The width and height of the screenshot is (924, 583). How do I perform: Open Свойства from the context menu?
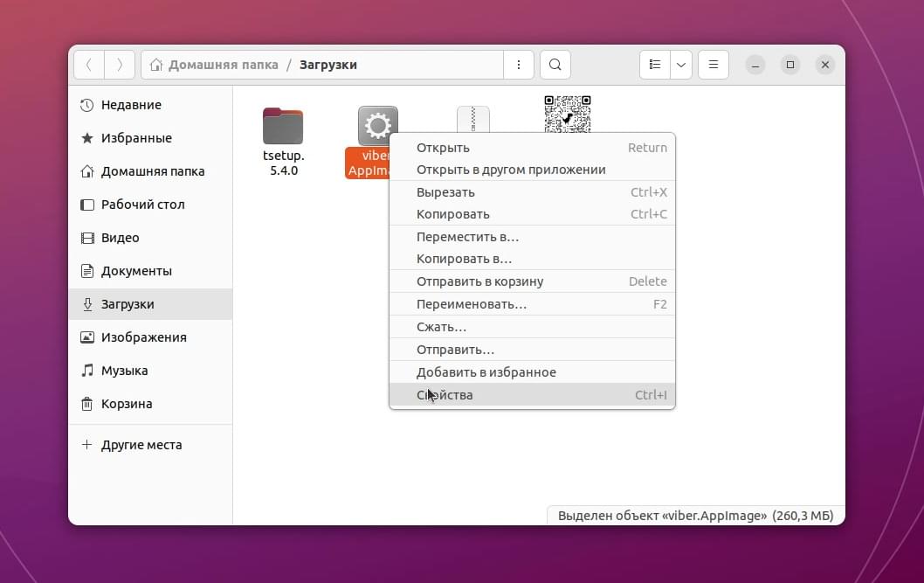pos(532,395)
